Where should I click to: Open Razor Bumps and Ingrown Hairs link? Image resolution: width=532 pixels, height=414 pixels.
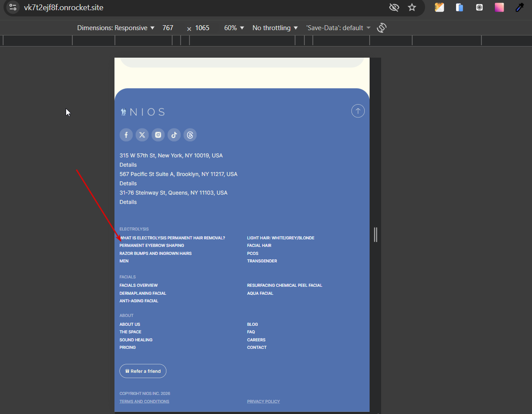(x=155, y=253)
